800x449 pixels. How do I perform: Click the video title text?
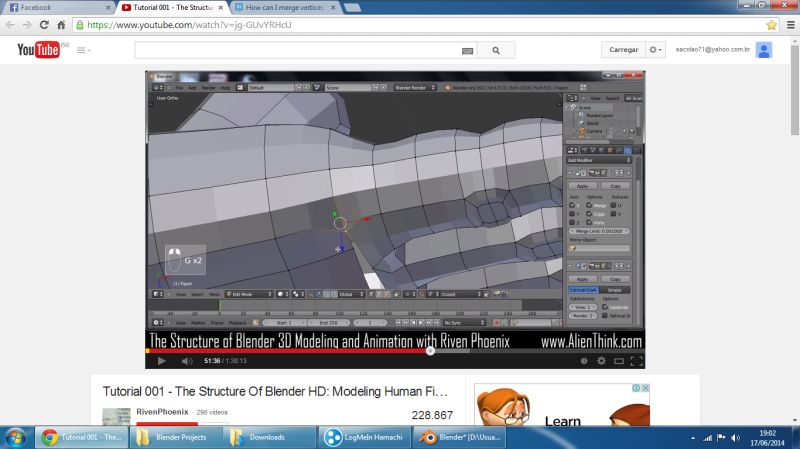[275, 391]
